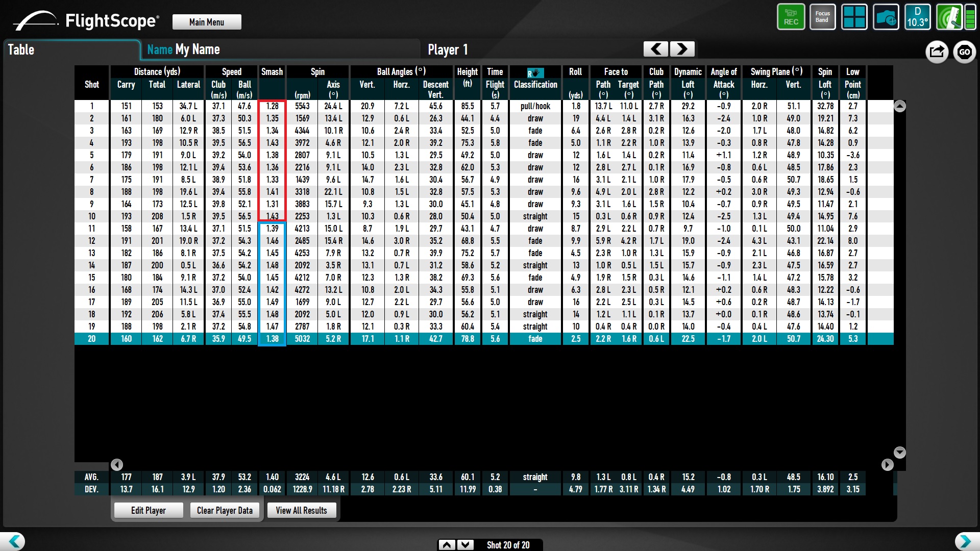Open the four-tile layout view icon
This screenshot has width=980, height=551.
[854, 17]
